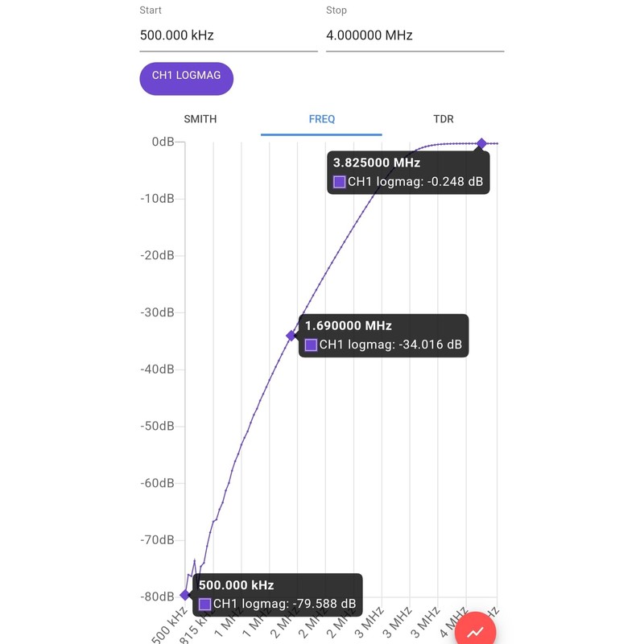Click the 0dB y-axis label

point(163,142)
